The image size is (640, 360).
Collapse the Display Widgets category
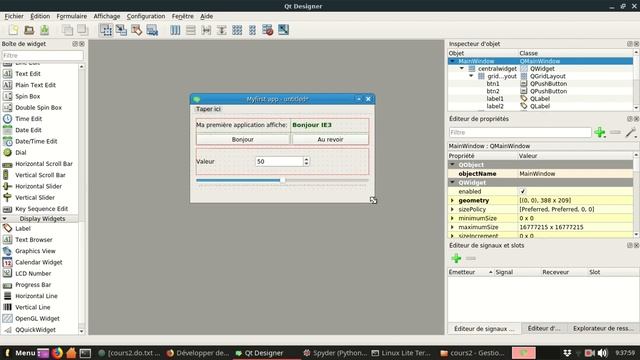(x=5, y=219)
